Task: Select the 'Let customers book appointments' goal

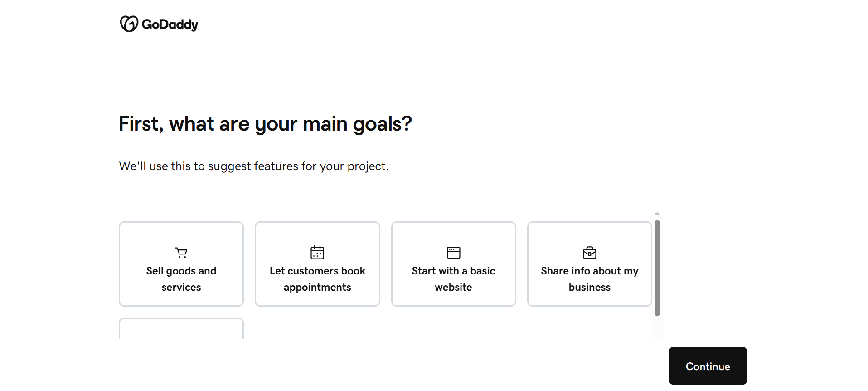Action: coord(317,264)
